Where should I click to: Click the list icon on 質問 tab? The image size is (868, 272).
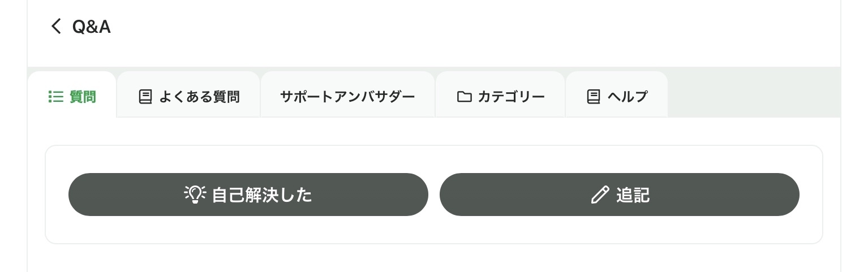click(55, 97)
